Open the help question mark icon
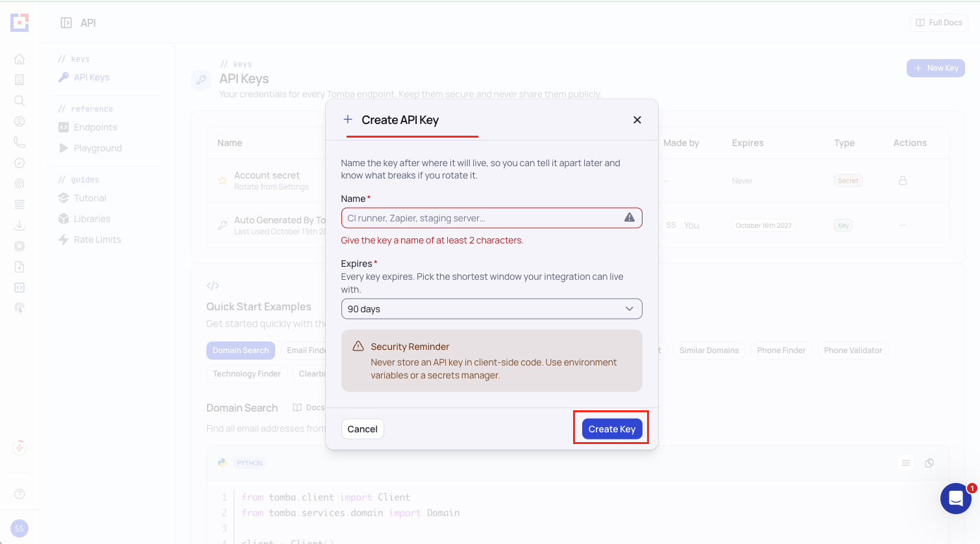This screenshot has width=980, height=544. (19, 494)
